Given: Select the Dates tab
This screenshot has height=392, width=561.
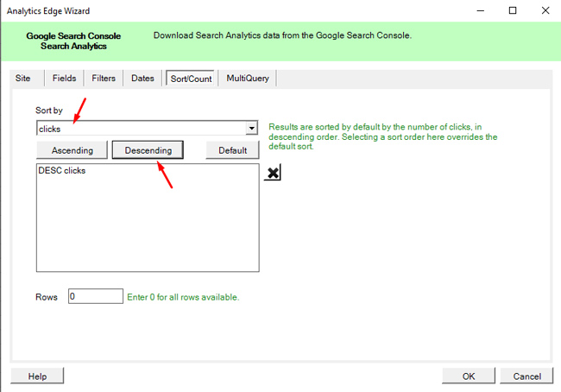Looking at the screenshot, I should pyautogui.click(x=142, y=79).
